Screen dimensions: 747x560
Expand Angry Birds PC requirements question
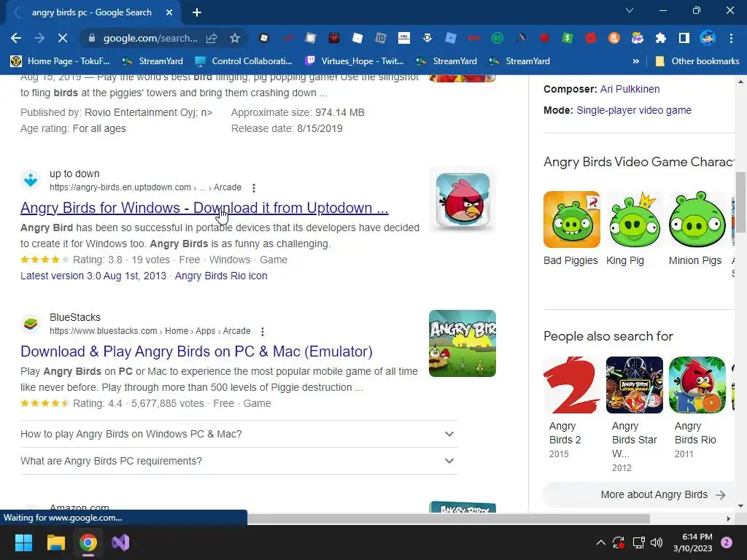(239, 461)
